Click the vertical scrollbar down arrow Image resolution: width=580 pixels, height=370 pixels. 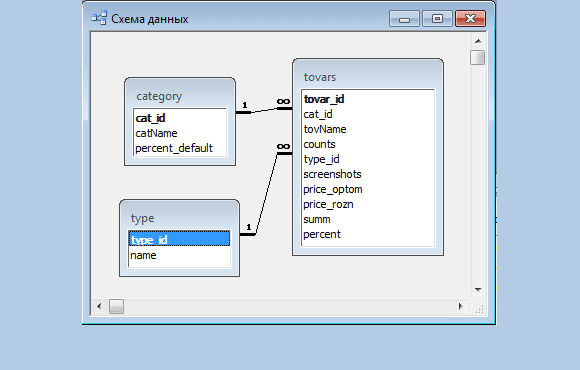[x=478, y=290]
